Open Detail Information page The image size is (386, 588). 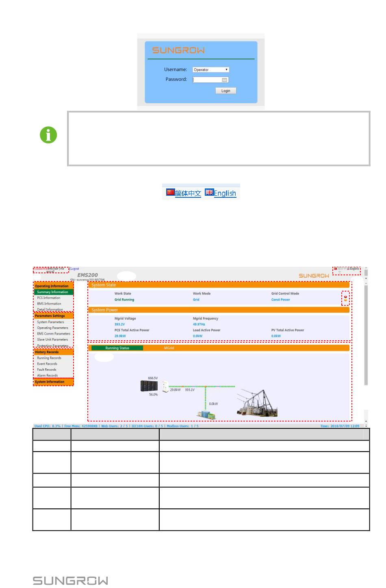point(50,309)
